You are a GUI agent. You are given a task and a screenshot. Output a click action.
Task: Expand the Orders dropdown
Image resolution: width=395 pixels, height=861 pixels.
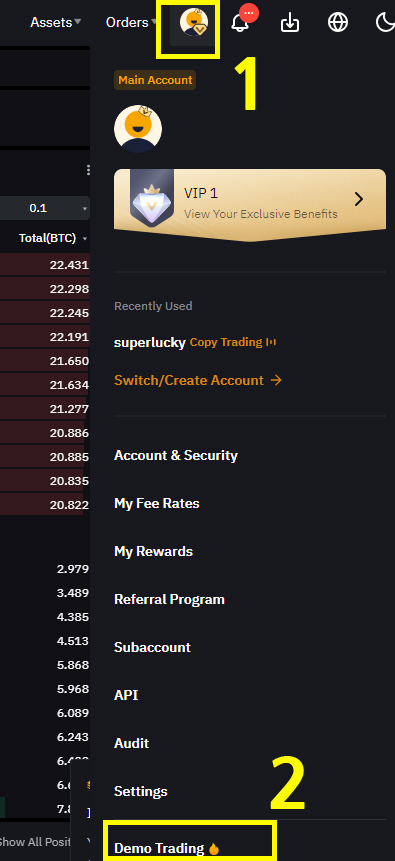131,23
